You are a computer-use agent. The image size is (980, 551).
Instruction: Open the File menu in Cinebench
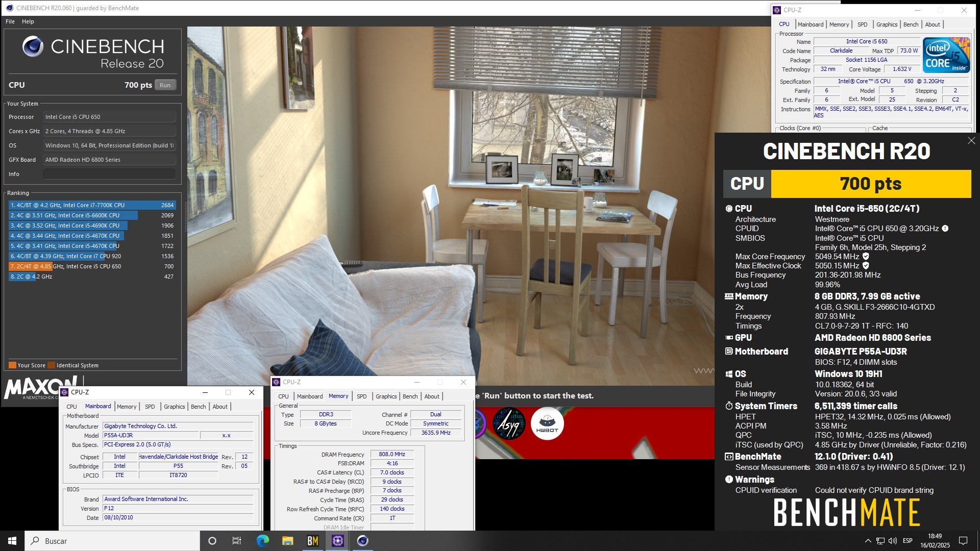tap(10, 21)
